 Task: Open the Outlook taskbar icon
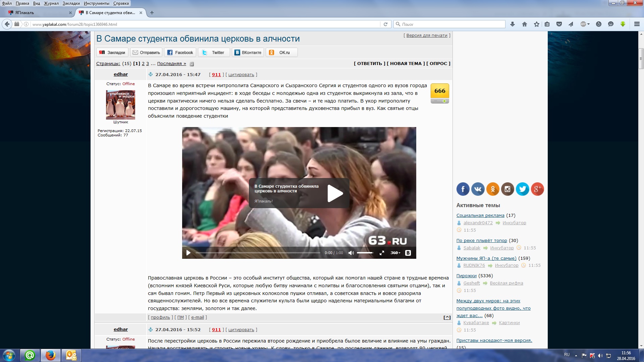[71, 355]
